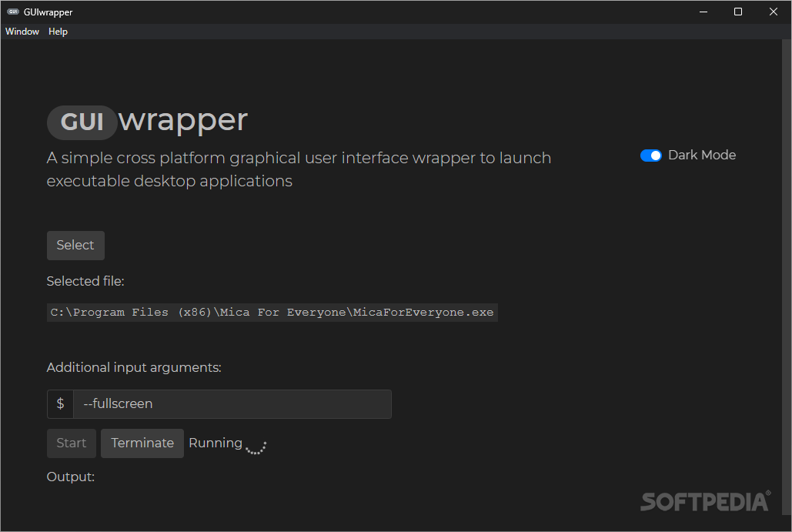Click the Dark Mode label
792x532 pixels.
[702, 155]
